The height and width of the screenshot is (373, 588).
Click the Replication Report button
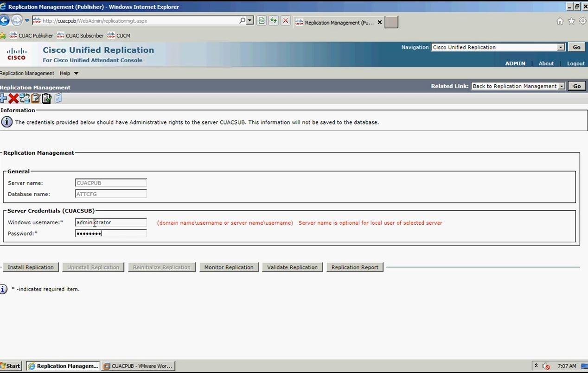click(355, 267)
